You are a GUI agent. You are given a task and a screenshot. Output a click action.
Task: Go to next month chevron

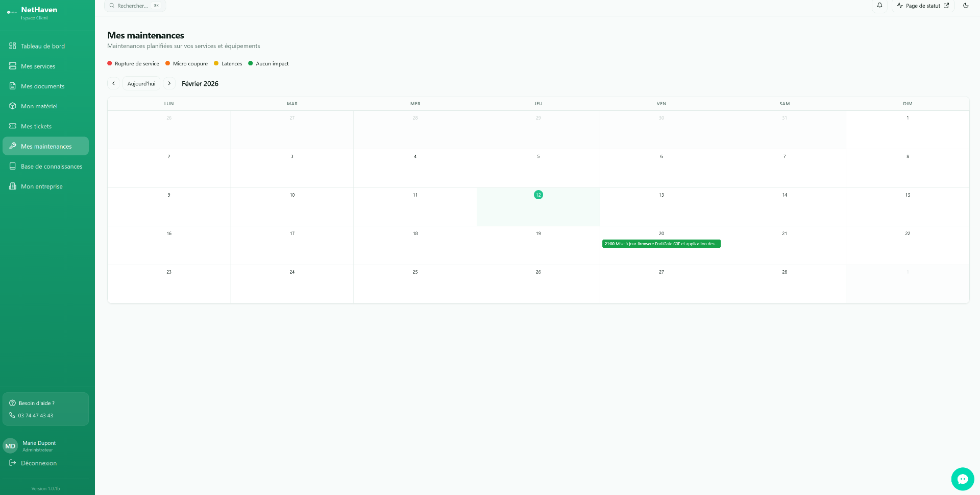(x=169, y=83)
